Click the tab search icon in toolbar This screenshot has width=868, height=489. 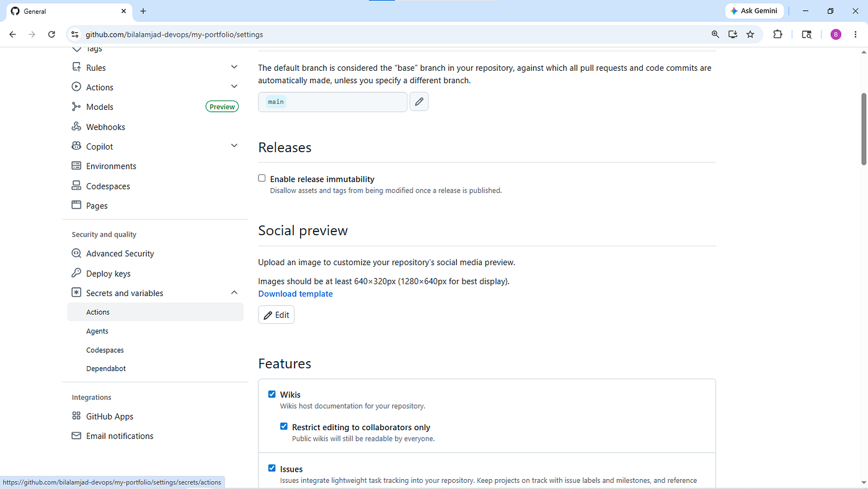tap(807, 35)
